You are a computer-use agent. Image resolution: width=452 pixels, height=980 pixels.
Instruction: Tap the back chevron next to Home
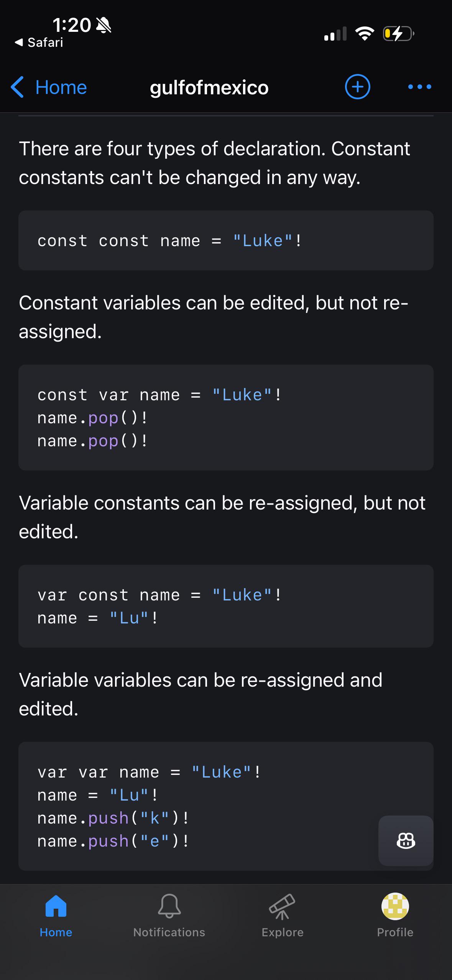[x=17, y=87]
